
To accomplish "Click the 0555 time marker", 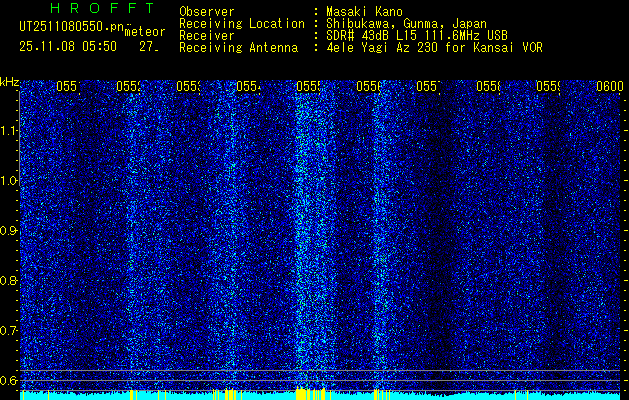I will point(308,86).
